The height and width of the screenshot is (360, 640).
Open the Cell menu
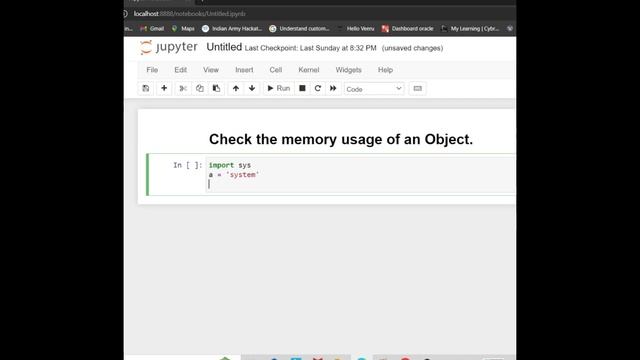(276, 70)
